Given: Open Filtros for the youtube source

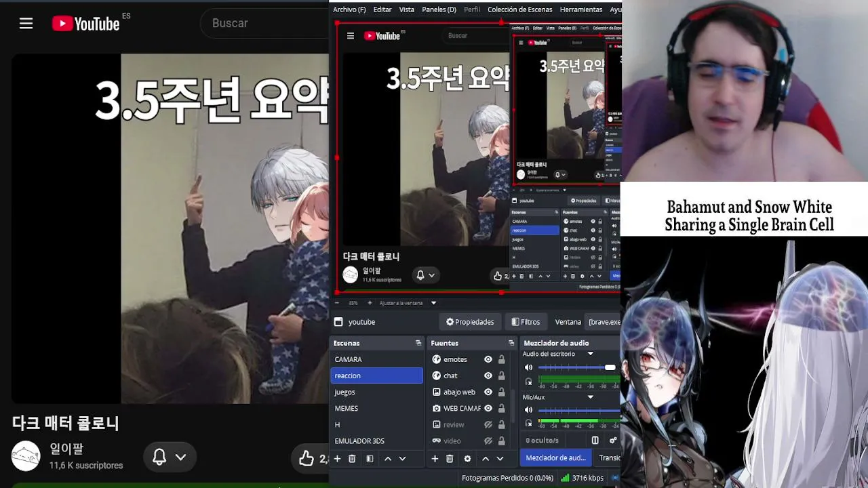Looking at the screenshot, I should tap(526, 322).
